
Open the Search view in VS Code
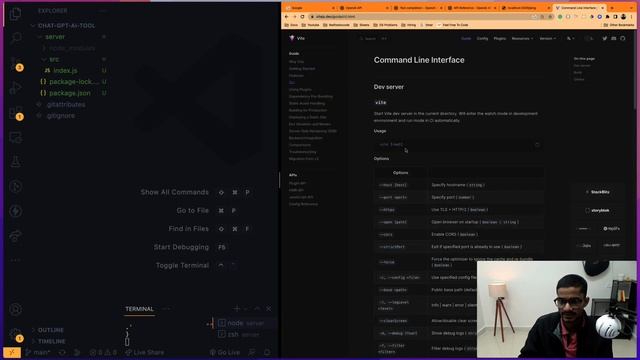pyautogui.click(x=16, y=38)
